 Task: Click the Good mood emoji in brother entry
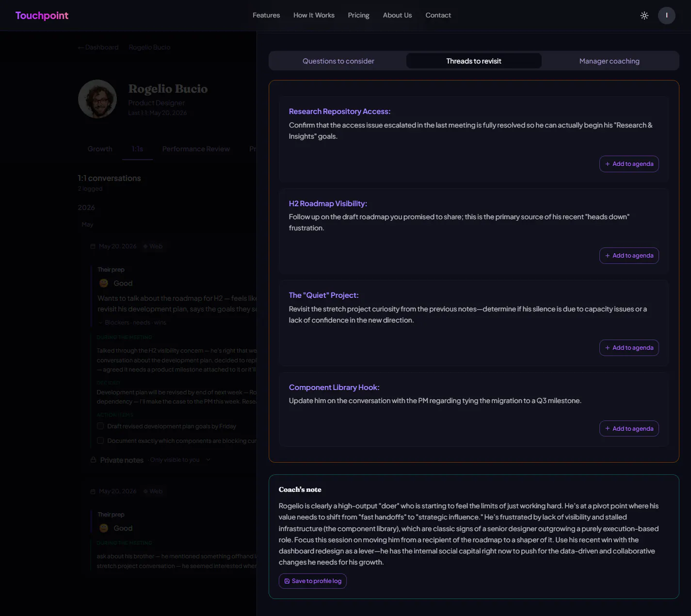click(x=104, y=528)
